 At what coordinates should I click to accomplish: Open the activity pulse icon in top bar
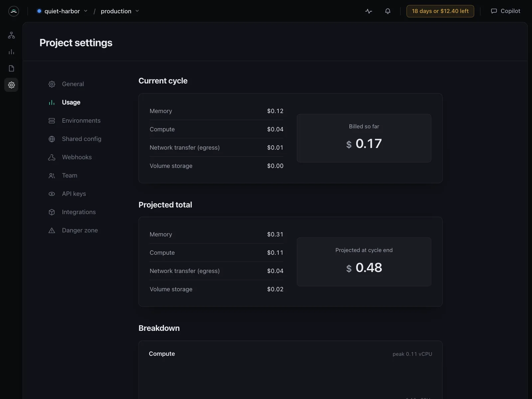click(368, 11)
